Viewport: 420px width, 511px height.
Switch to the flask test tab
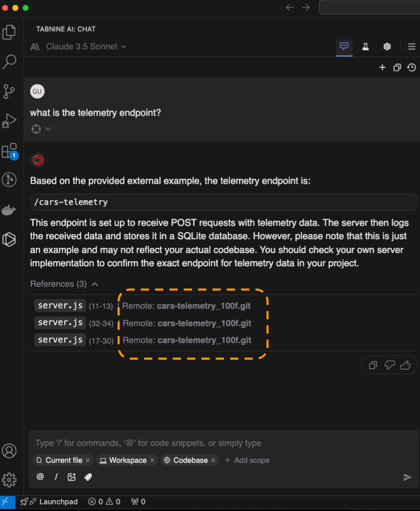pyautogui.click(x=366, y=47)
